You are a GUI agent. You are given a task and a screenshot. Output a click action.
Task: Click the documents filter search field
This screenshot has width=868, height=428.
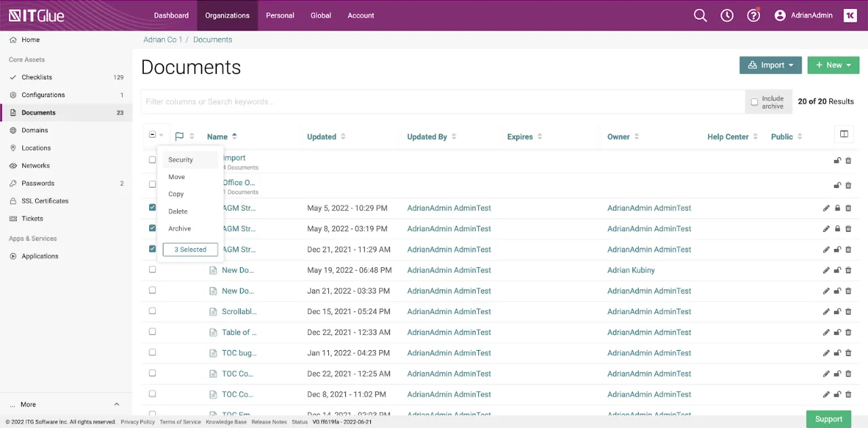point(441,102)
